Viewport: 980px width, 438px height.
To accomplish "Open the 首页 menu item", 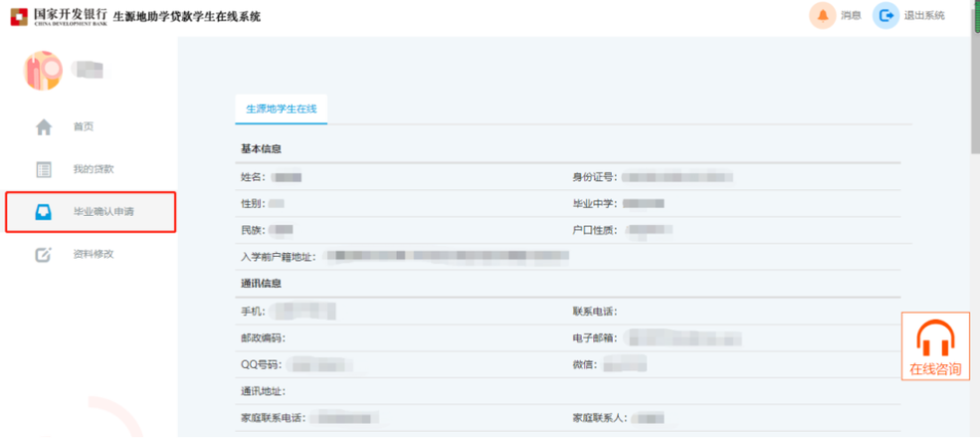I will [84, 127].
